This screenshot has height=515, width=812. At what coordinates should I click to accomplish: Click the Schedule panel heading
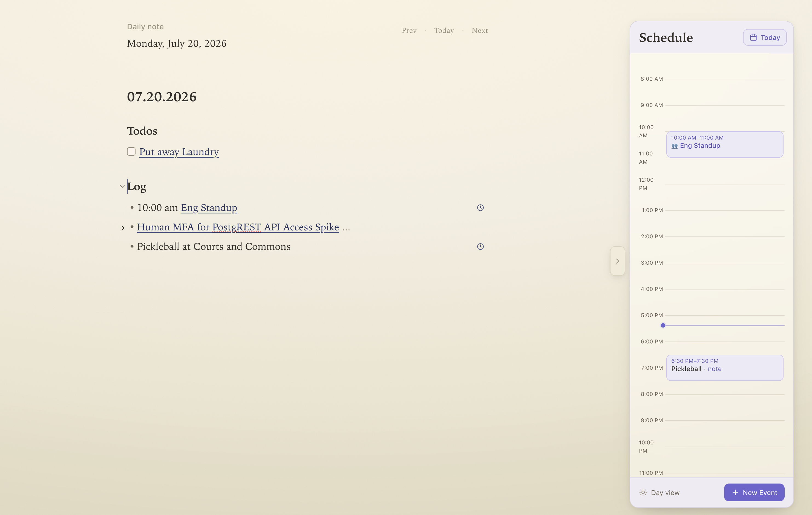tap(666, 37)
